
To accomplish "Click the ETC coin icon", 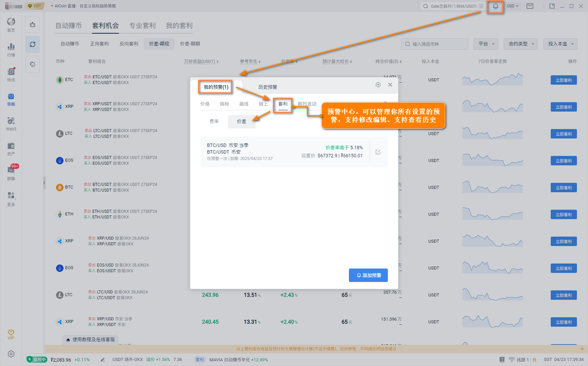I will pos(60,80).
